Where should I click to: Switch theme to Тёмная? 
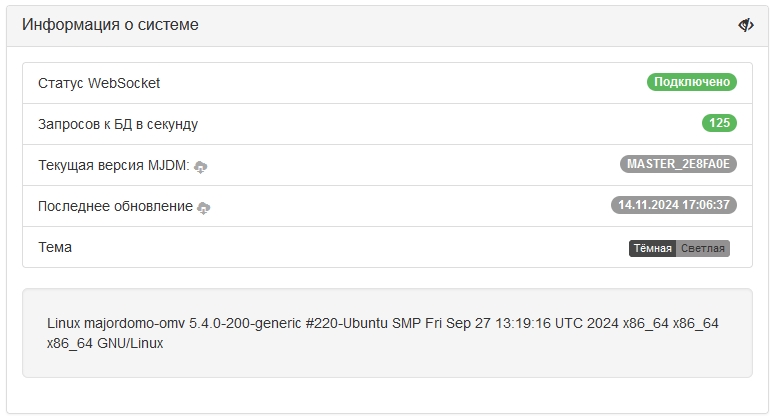tap(652, 248)
